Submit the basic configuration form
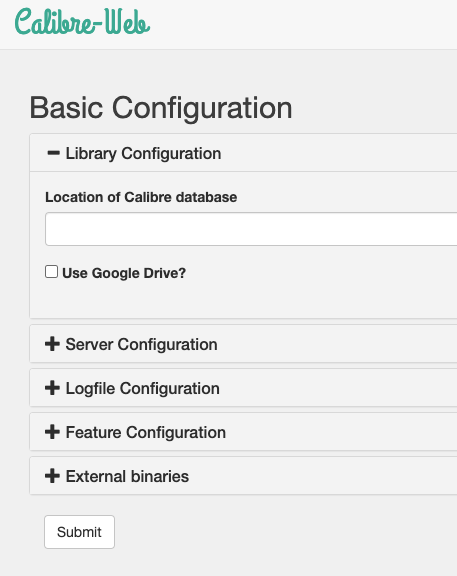 (x=79, y=532)
